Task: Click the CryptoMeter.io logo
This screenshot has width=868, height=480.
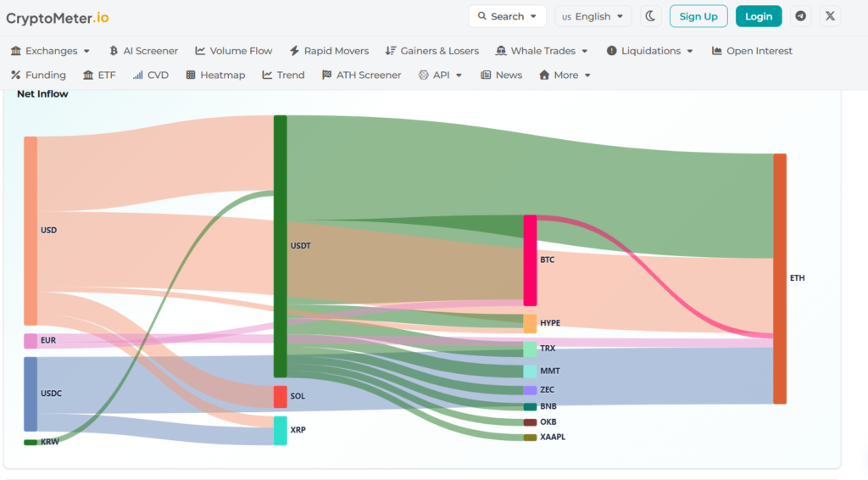Action: [58, 18]
